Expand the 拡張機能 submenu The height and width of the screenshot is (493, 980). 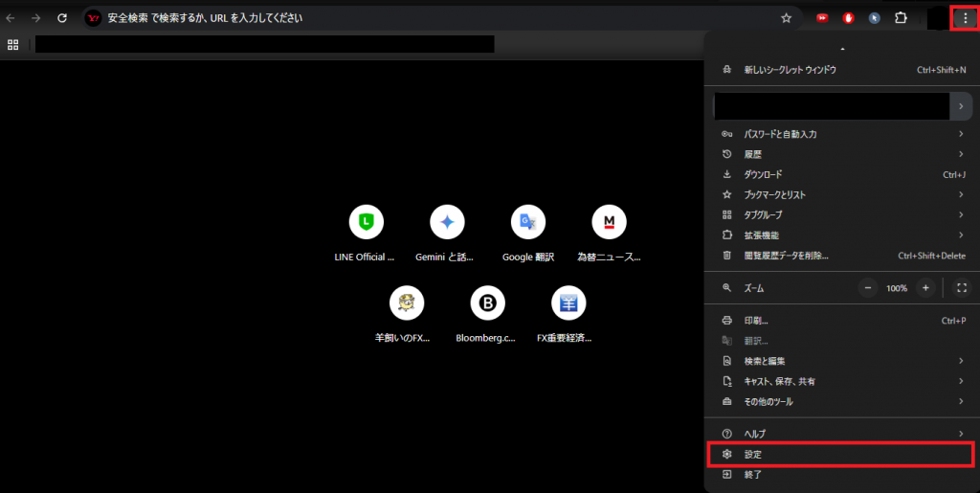(x=841, y=235)
